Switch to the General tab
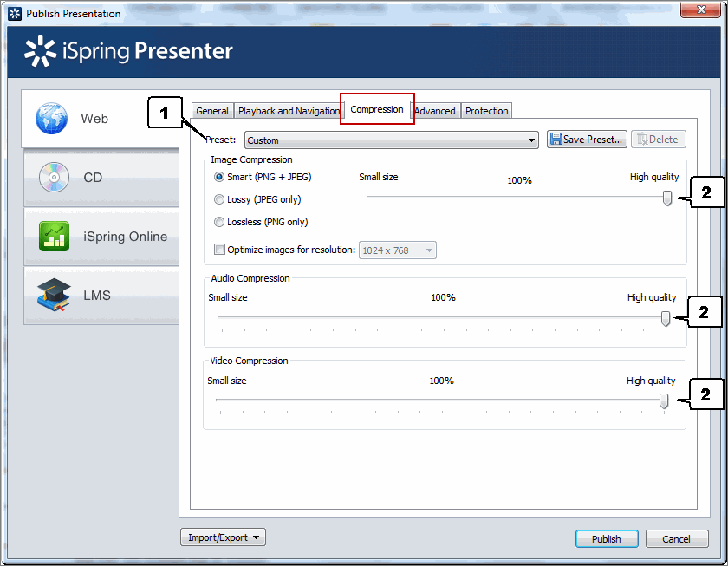 pyautogui.click(x=212, y=111)
